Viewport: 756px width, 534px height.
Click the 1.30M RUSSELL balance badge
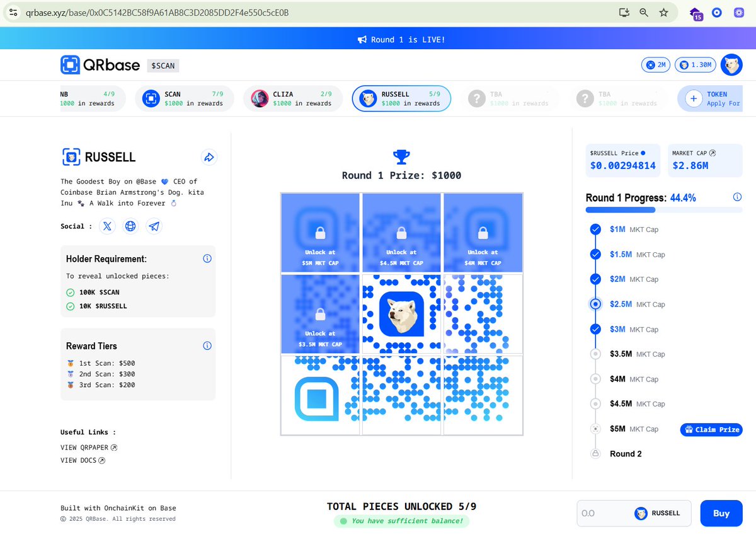[x=696, y=65]
